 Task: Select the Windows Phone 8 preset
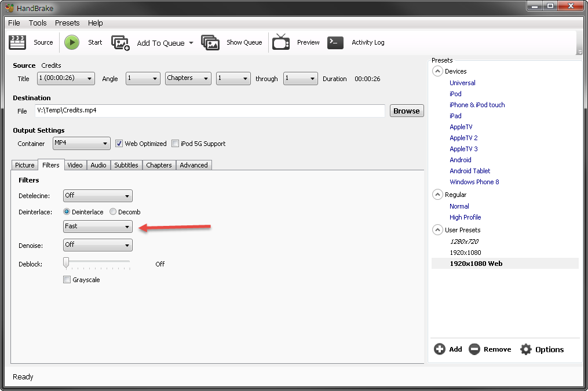tap(474, 182)
